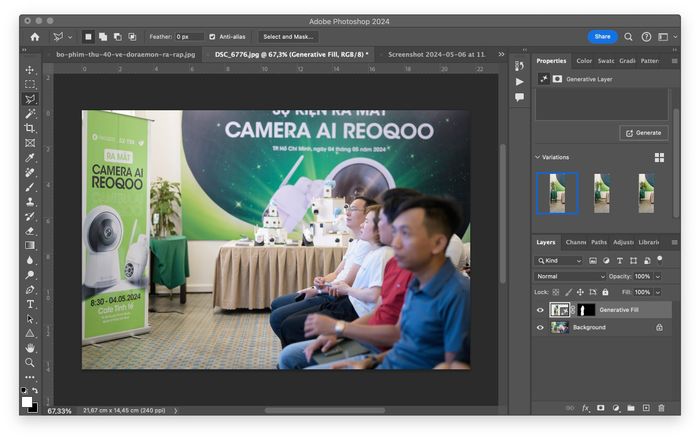
Task: Select the Eyedropper tool
Action: pyautogui.click(x=30, y=158)
